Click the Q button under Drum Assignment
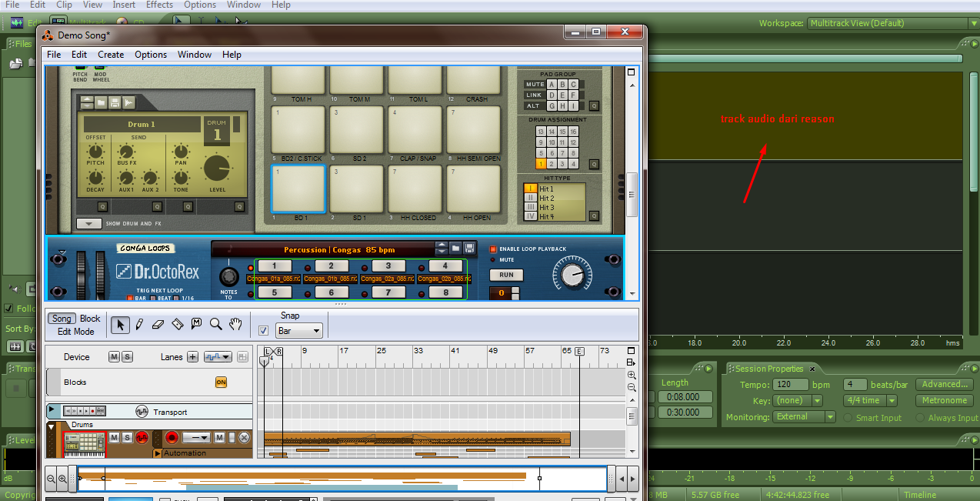Screen dimensions: 980x501 tap(594, 164)
